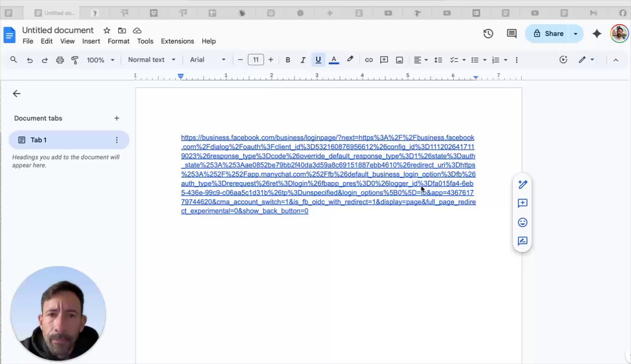Open the zoom 100% dropdown
The image size is (631, 364).
100,60
